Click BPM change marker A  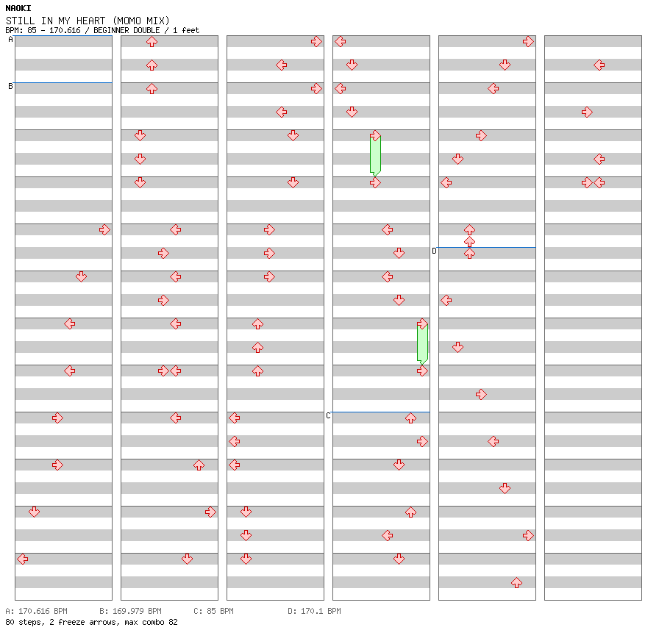pyautogui.click(x=10, y=40)
